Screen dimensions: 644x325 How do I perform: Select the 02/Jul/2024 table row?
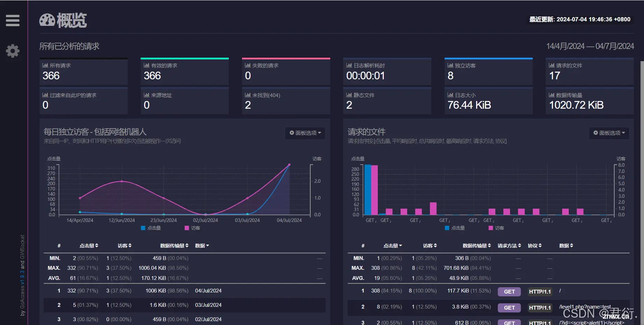pos(184,319)
